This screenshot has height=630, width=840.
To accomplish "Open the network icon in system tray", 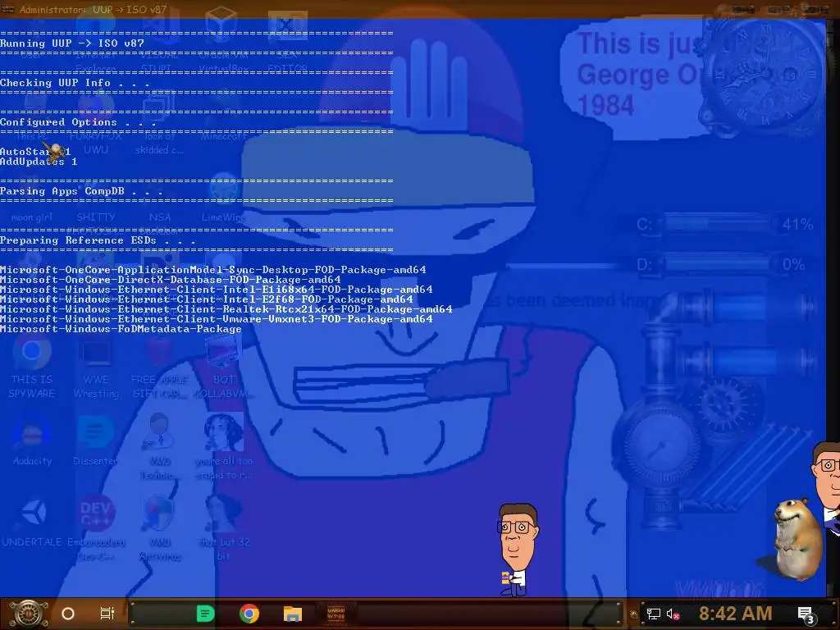I will click(654, 614).
